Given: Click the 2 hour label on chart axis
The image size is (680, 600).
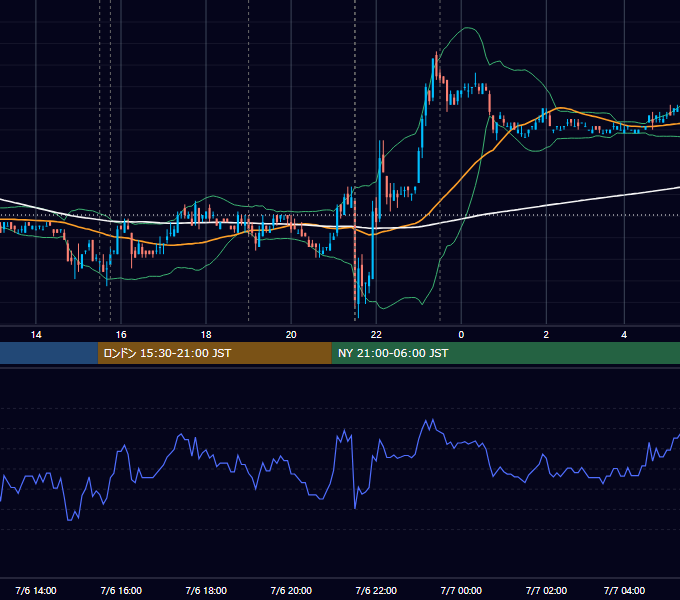Looking at the screenshot, I should click(546, 335).
